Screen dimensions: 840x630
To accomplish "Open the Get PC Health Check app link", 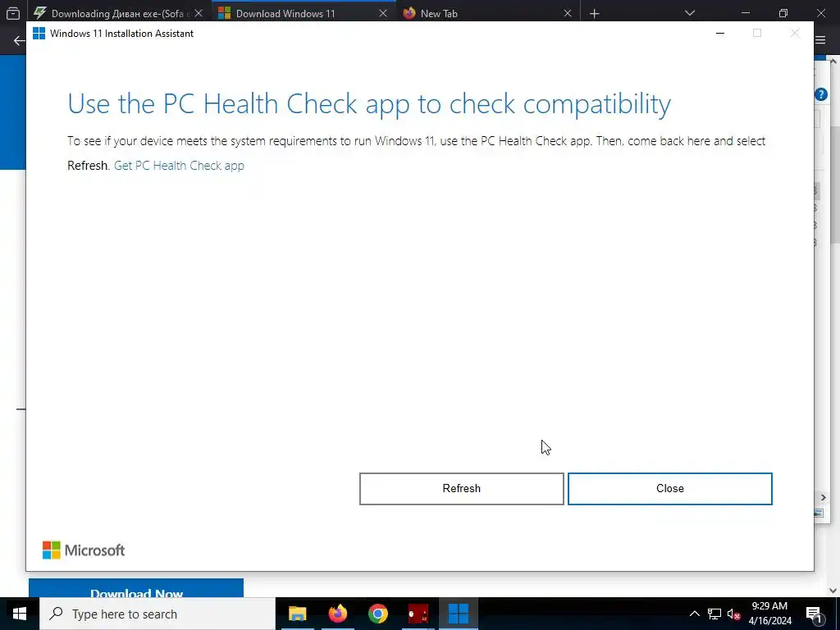I will click(x=179, y=166).
